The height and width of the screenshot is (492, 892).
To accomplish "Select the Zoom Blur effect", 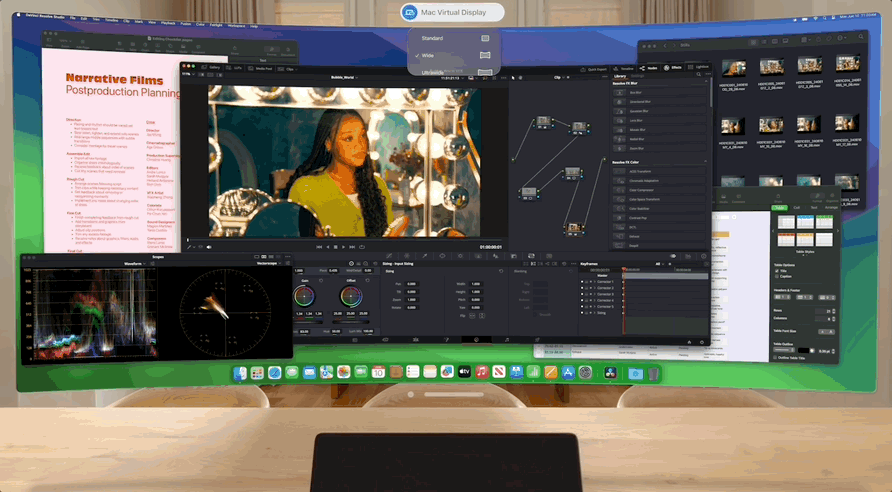I will (x=659, y=148).
